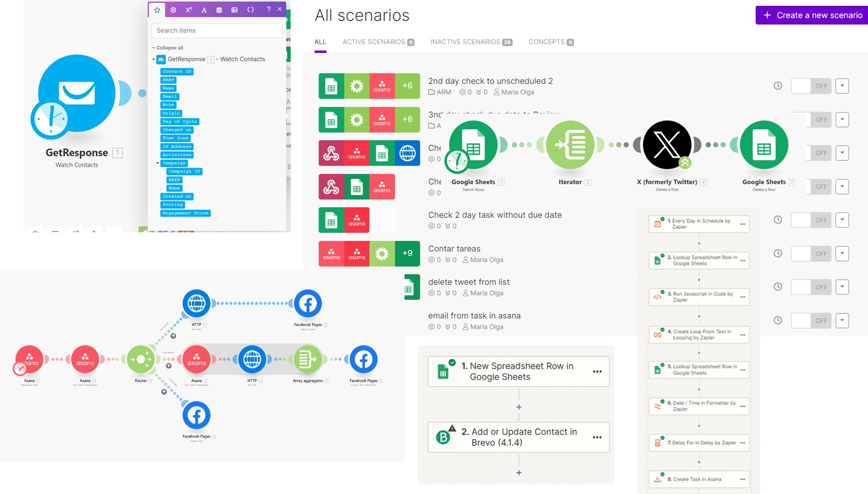This screenshot has width=868, height=494.
Task: Open the math functions tab icon
Action: (x=189, y=9)
